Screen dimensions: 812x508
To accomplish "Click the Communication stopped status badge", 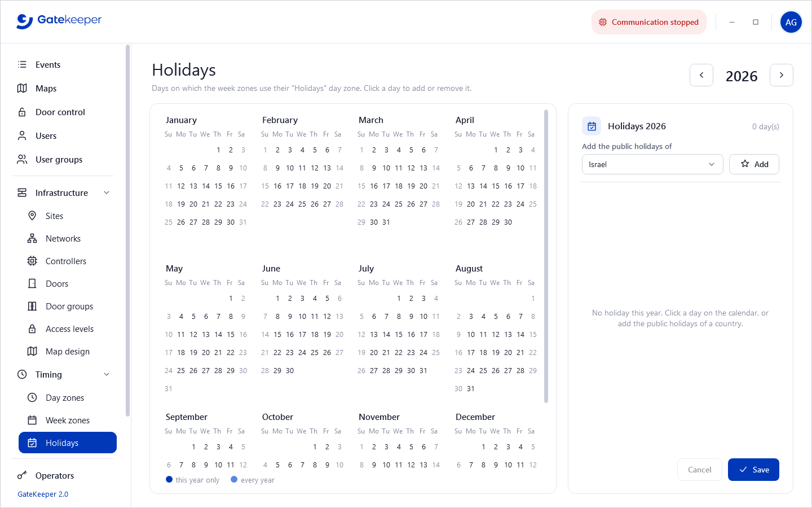I will 649,22.
